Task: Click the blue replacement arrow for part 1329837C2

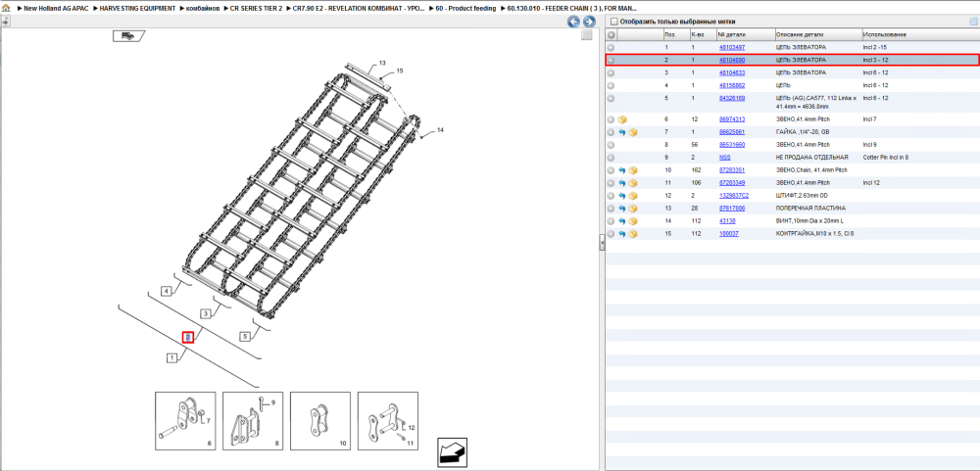Action: pyautogui.click(x=622, y=196)
